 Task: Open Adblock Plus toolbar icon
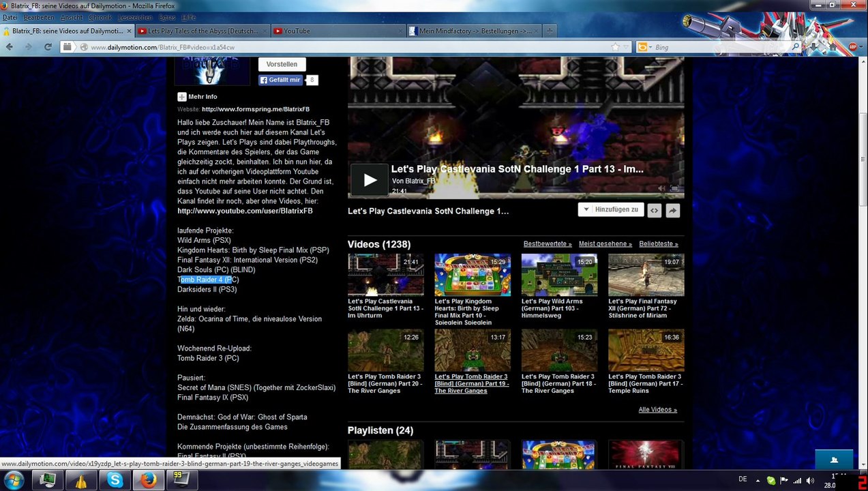pyautogui.click(x=853, y=47)
